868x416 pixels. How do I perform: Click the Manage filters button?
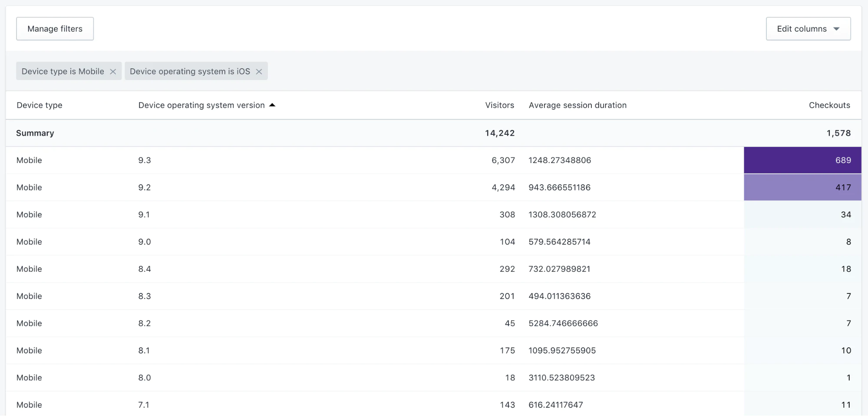click(55, 29)
